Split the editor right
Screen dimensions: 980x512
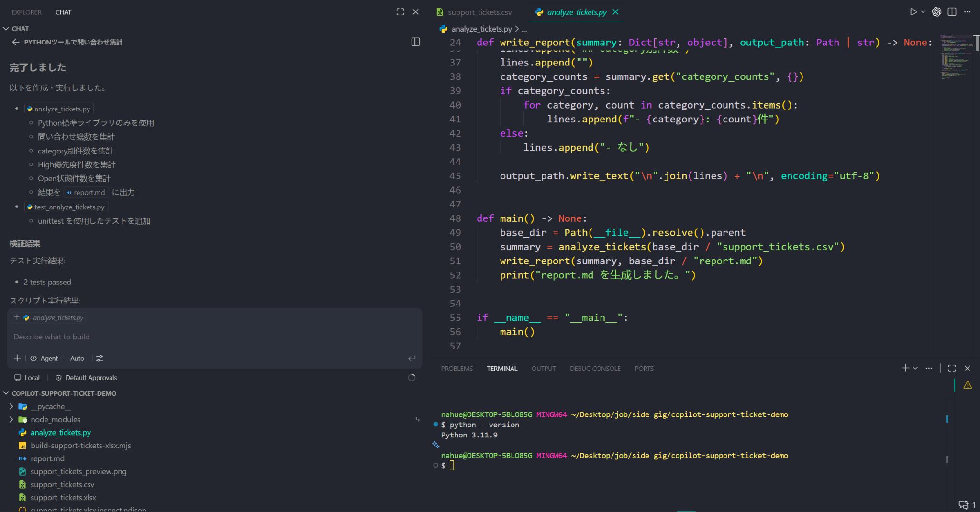click(x=952, y=12)
